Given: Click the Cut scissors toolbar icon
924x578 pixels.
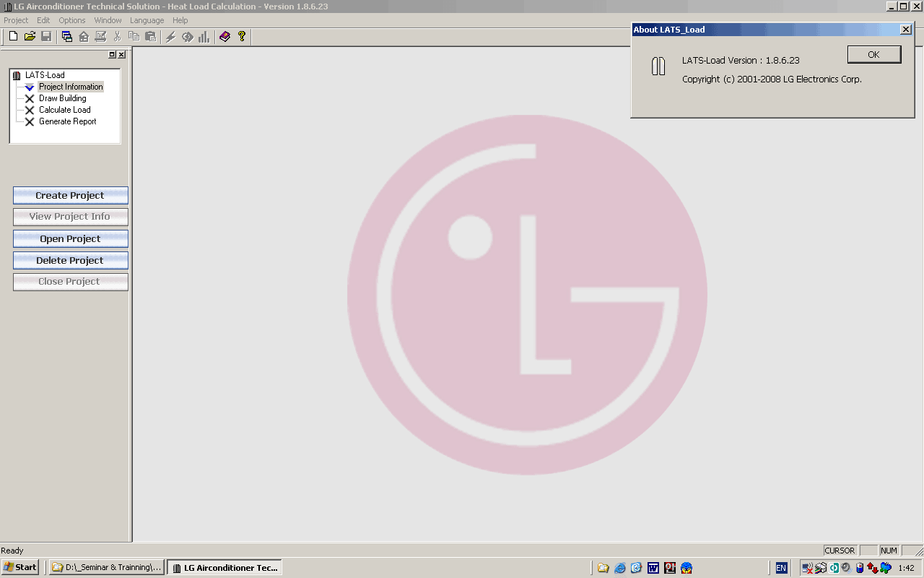Looking at the screenshot, I should pyautogui.click(x=117, y=37).
